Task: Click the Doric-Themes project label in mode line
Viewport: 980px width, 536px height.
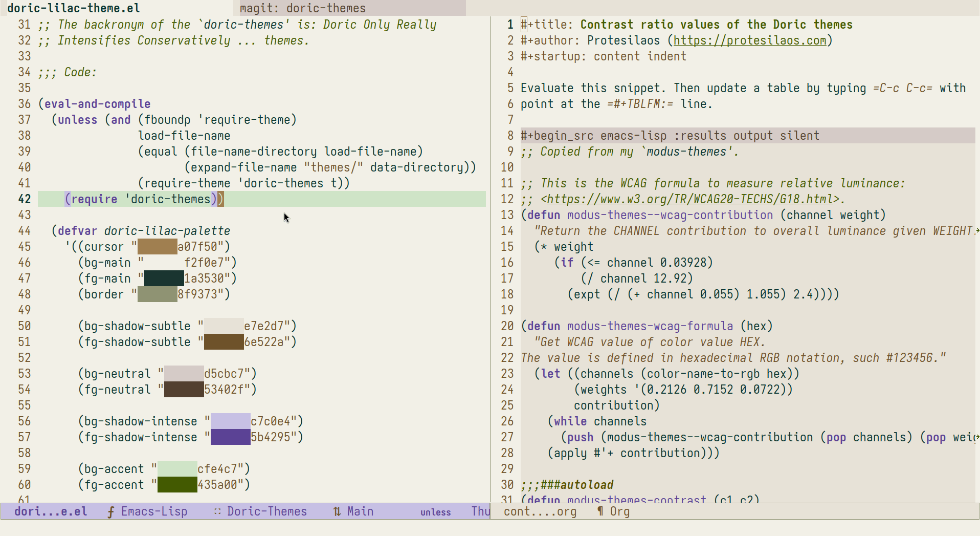Action: [x=267, y=511]
